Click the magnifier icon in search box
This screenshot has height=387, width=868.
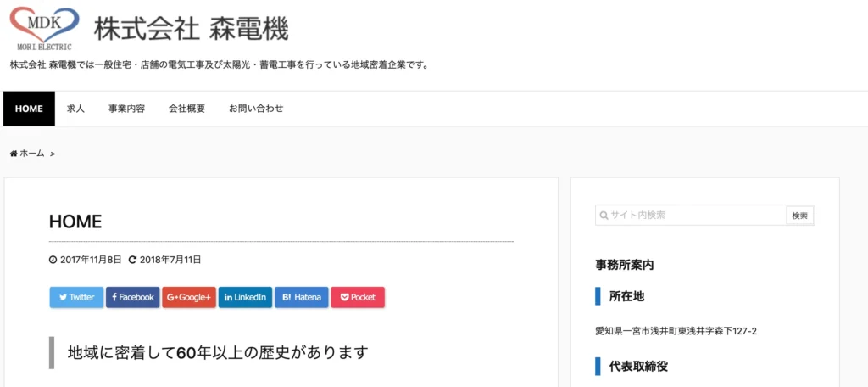[x=604, y=216]
